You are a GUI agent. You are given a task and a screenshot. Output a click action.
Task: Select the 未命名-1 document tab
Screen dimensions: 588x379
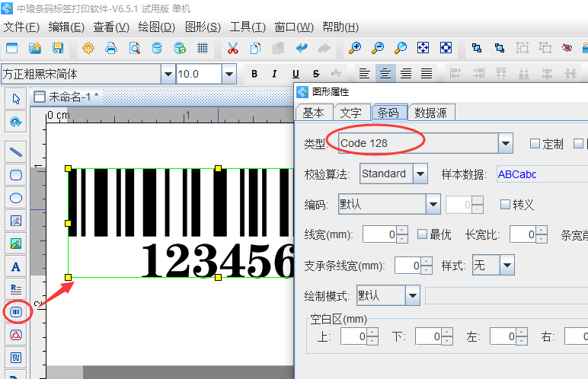coord(67,97)
